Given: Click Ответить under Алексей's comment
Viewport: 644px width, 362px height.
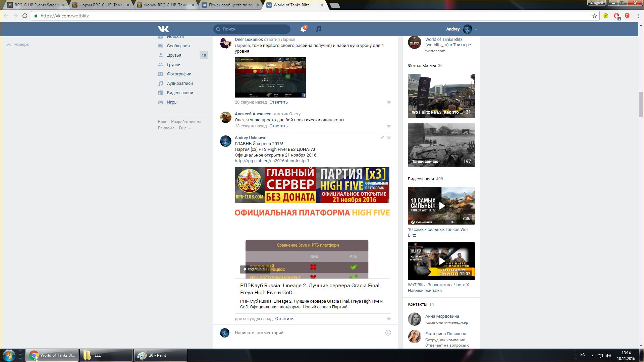Looking at the screenshot, I should [x=278, y=126].
